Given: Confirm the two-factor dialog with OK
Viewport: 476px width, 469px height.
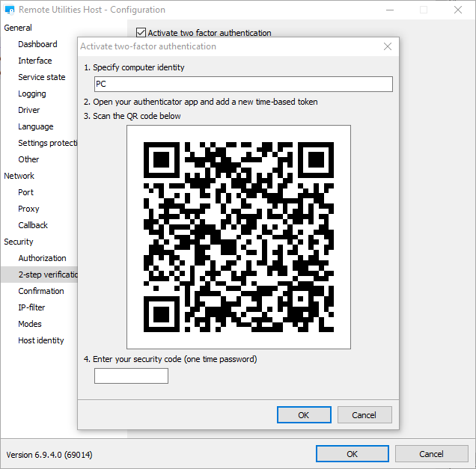Looking at the screenshot, I should (x=304, y=414).
